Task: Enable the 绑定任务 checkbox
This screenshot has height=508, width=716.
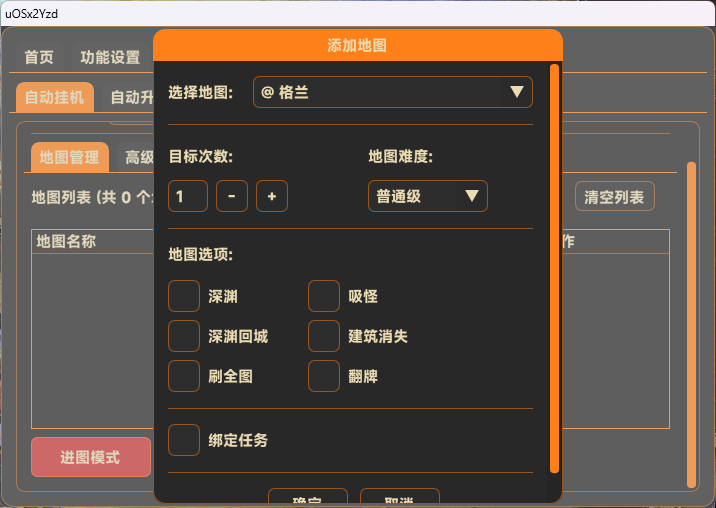Action: point(184,440)
